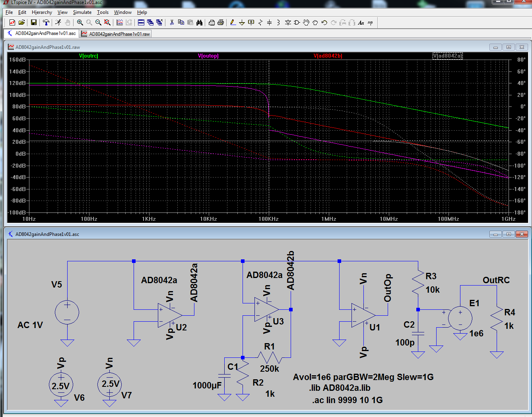Click the 10k value of R3
The width and height of the screenshot is (532, 417).
pos(433,290)
